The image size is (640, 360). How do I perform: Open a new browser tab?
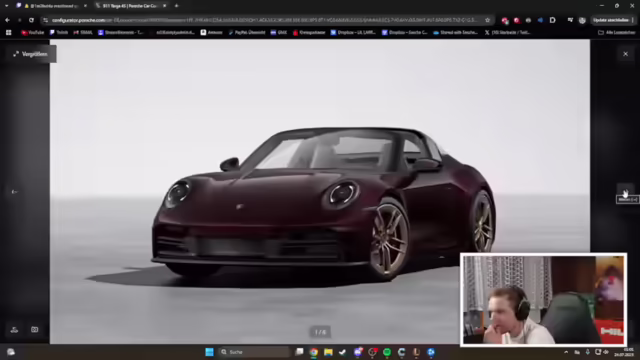tap(176, 6)
